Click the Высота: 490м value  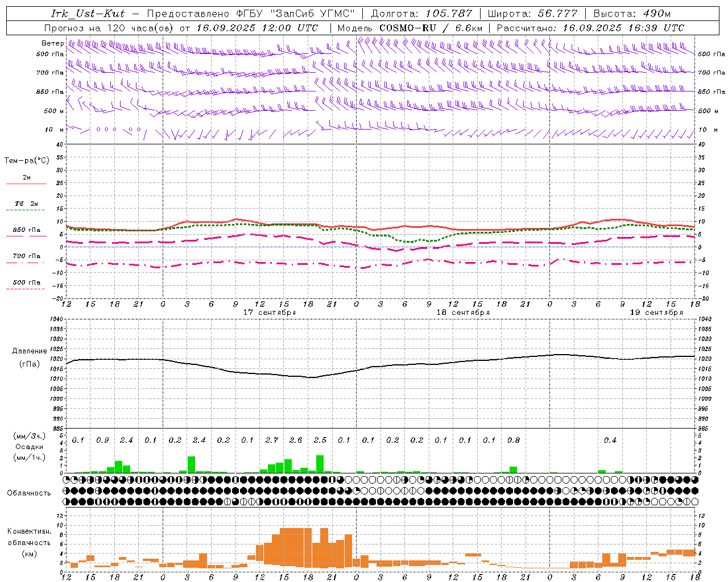point(632,14)
